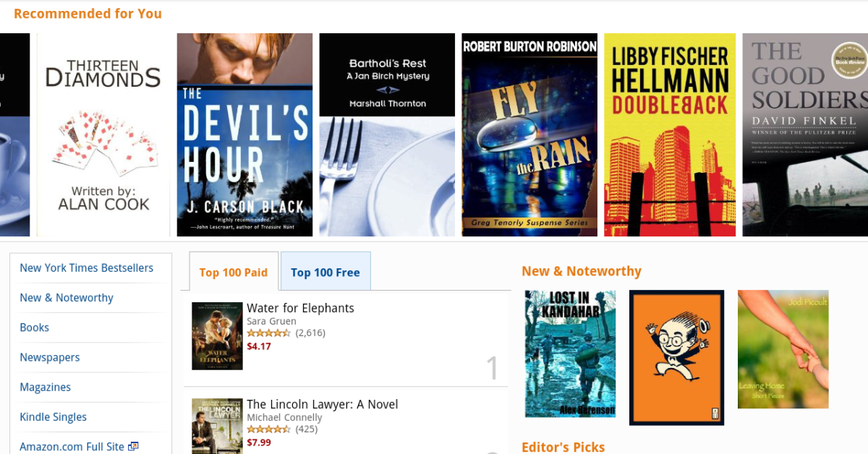Click the Water for Elephants cover thumbnail
The width and height of the screenshot is (868, 454).
coord(217,336)
